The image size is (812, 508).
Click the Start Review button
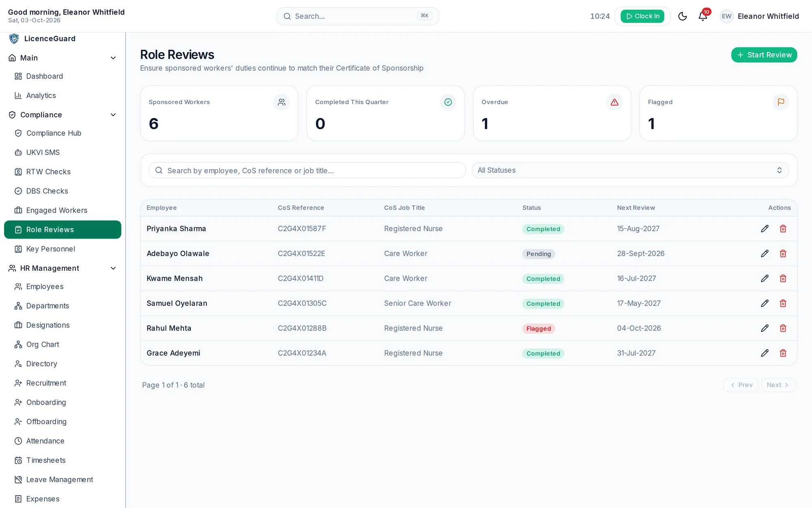click(x=764, y=55)
